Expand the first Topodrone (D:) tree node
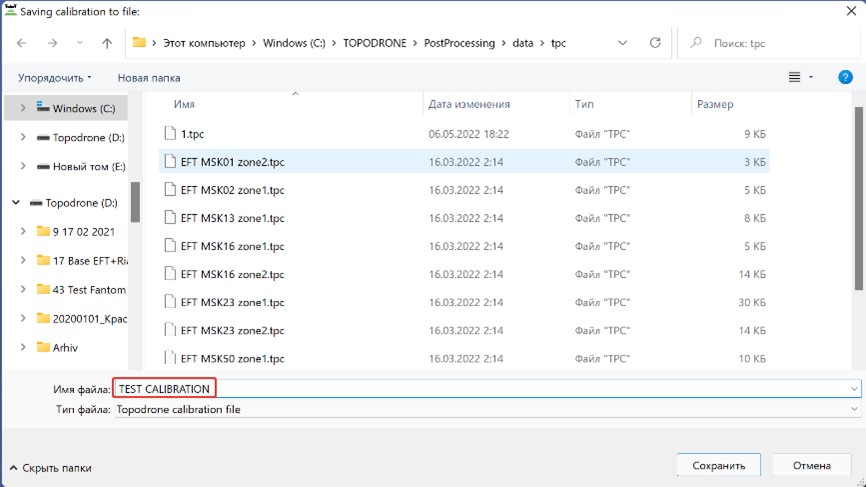The image size is (866, 487). point(23,137)
